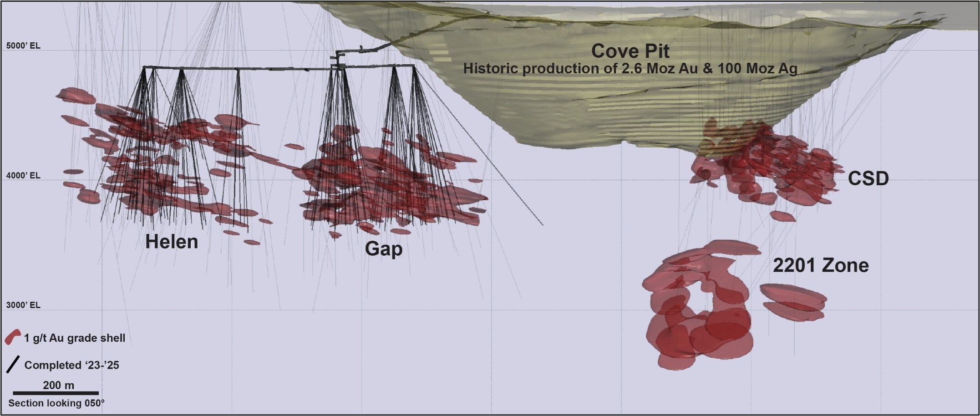
Task: Click the Gap zone label
Action: 383,249
